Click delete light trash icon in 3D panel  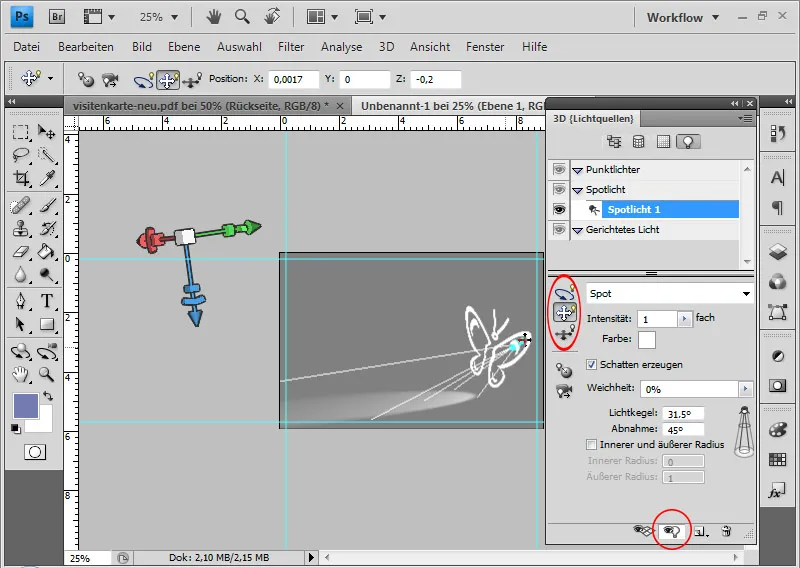click(727, 532)
